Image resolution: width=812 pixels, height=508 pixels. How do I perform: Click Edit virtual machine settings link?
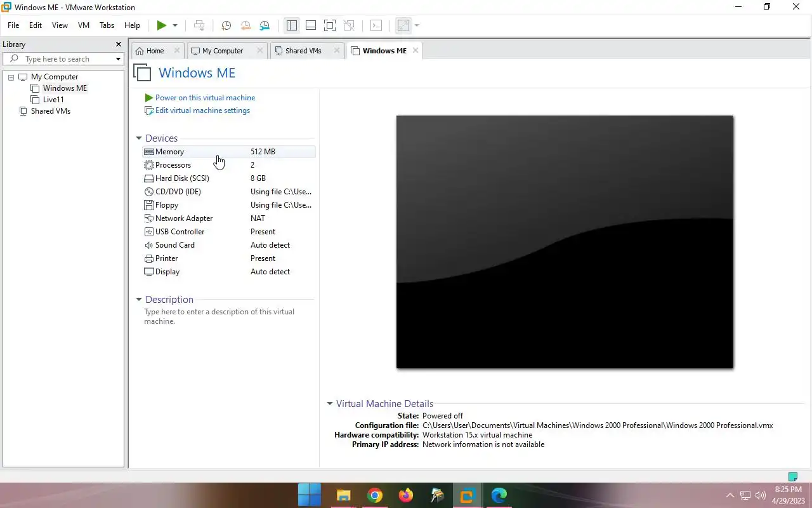tap(202, 110)
